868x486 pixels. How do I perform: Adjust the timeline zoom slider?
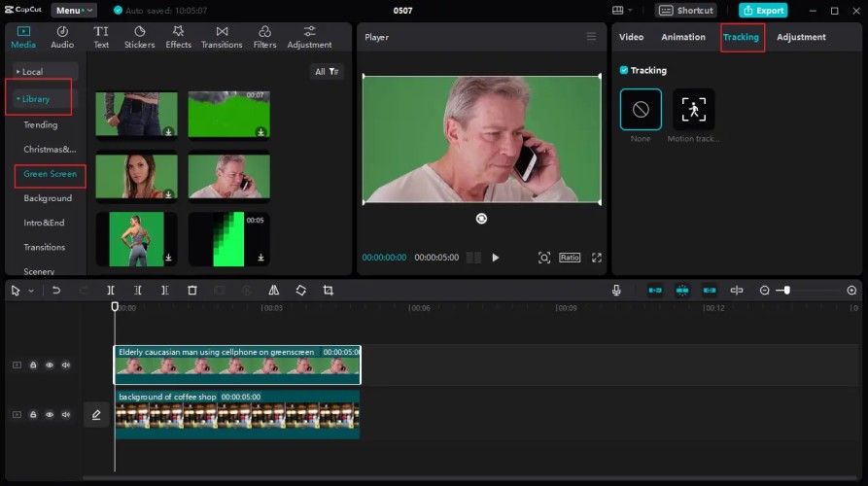(x=786, y=290)
